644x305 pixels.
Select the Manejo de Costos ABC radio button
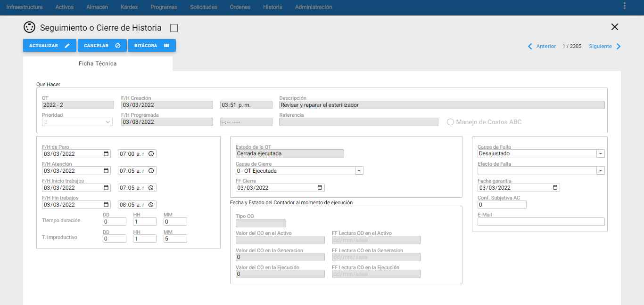(450, 122)
